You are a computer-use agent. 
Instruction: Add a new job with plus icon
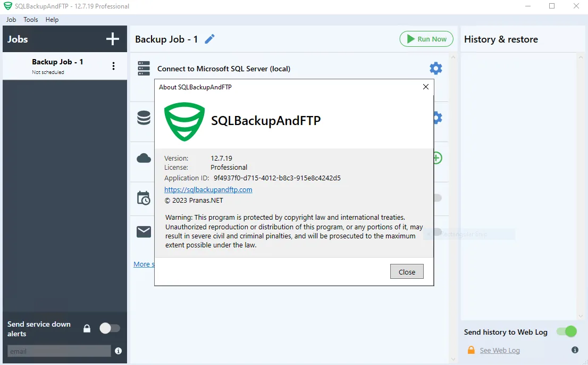(x=113, y=39)
